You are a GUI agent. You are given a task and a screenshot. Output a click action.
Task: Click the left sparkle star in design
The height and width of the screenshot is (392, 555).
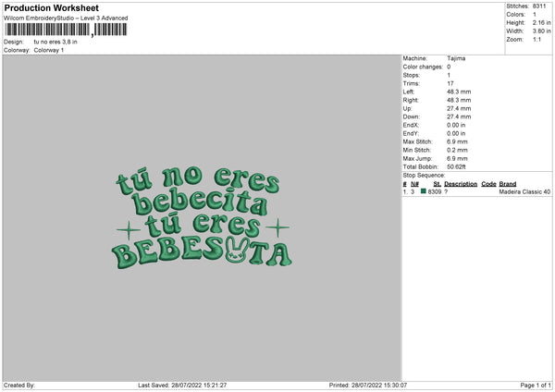click(129, 230)
